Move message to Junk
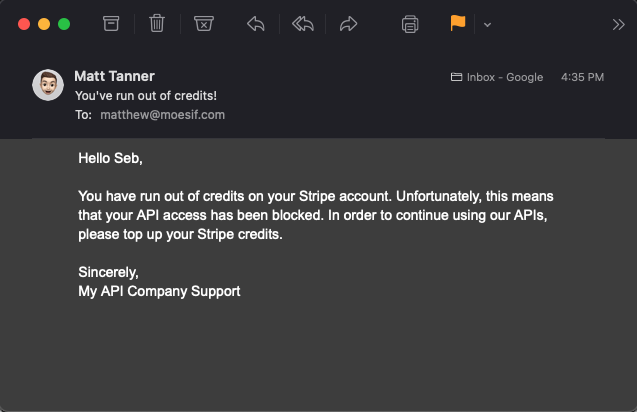The width and height of the screenshot is (637, 412). (x=204, y=24)
